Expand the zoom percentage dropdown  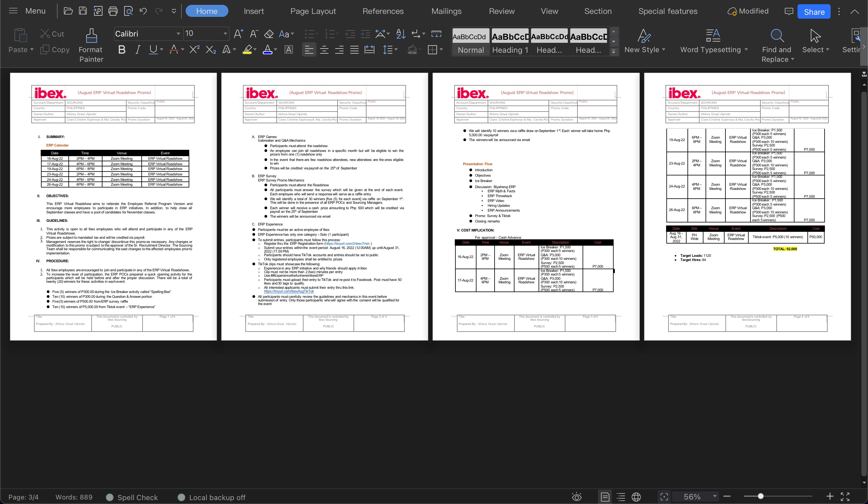pyautogui.click(x=715, y=496)
